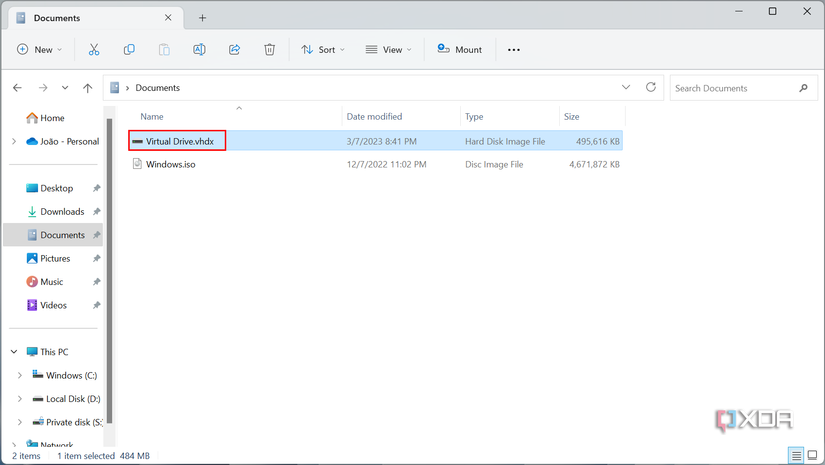Viewport: 825px width, 465px height.
Task: Click the 3/7/2023 8:41 PM date cell
Action: (x=381, y=141)
